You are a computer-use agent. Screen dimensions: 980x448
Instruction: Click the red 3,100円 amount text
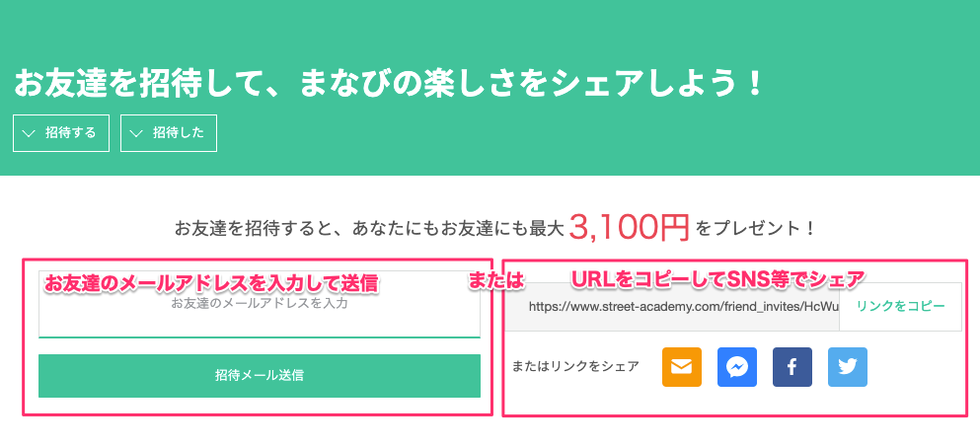tap(629, 228)
